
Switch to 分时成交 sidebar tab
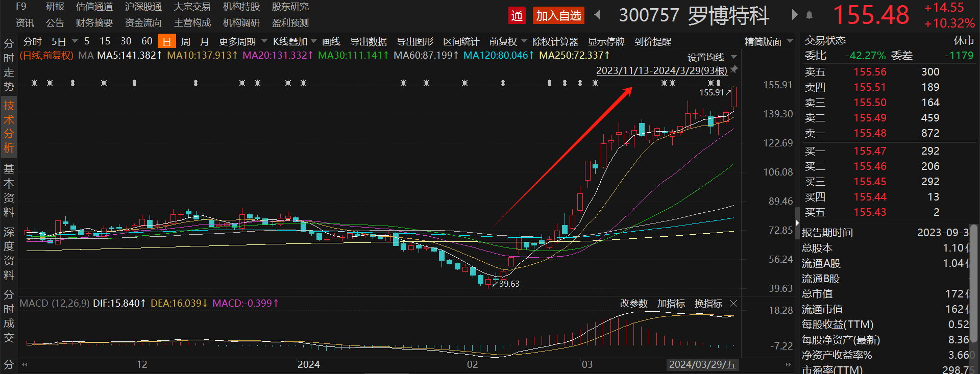(9, 316)
